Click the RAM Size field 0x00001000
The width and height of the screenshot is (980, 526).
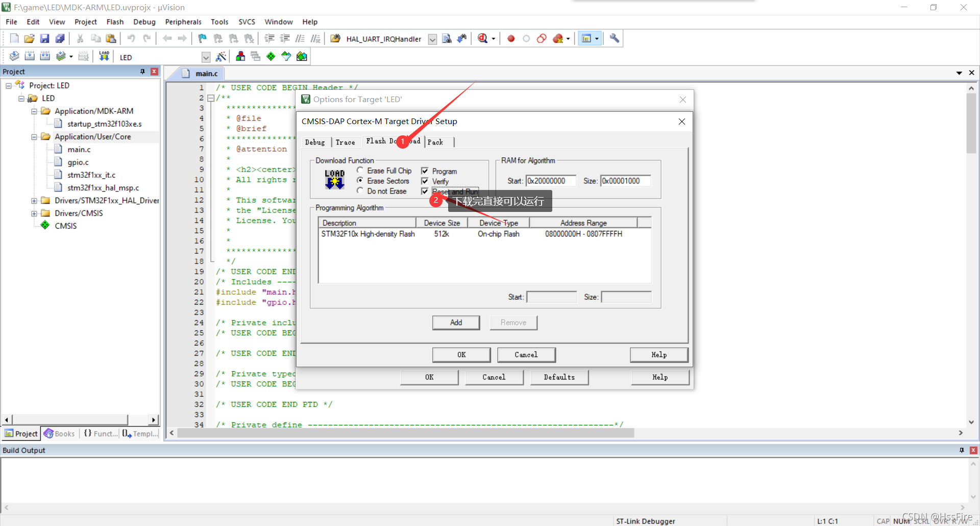626,181
